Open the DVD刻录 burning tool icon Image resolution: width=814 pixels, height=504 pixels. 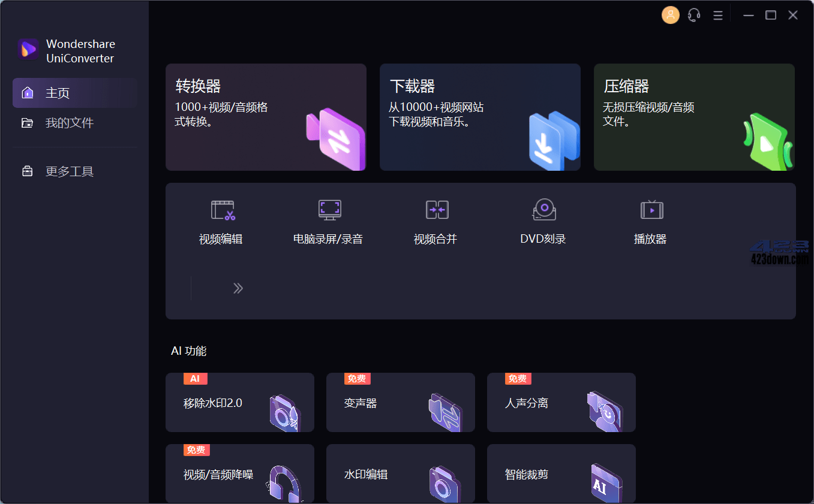[543, 210]
